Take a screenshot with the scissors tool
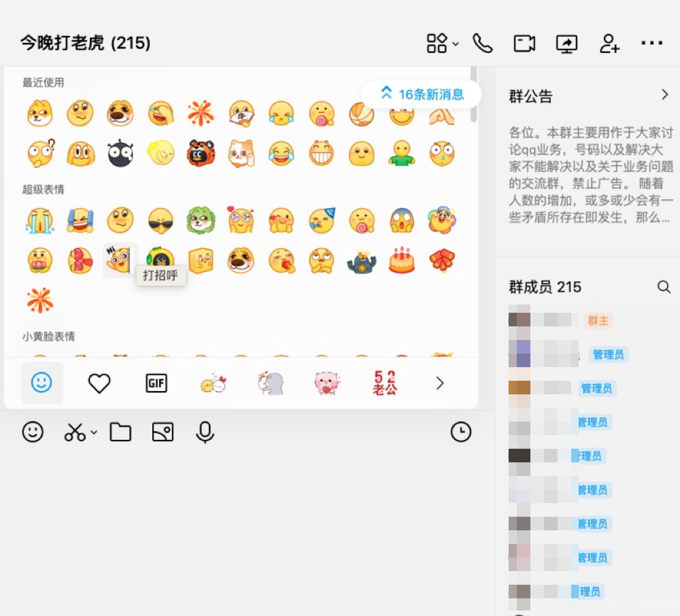The width and height of the screenshot is (680, 616). point(75,432)
